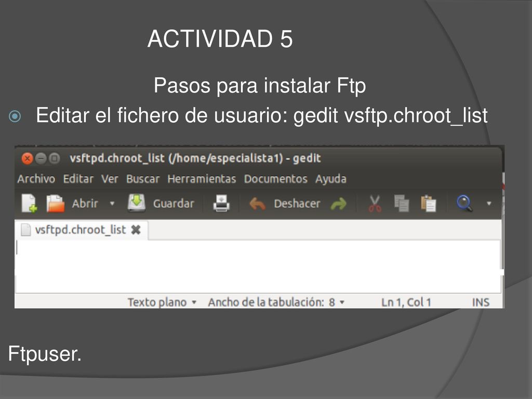
Task: Close the gedit window with red button
Action: [27, 158]
